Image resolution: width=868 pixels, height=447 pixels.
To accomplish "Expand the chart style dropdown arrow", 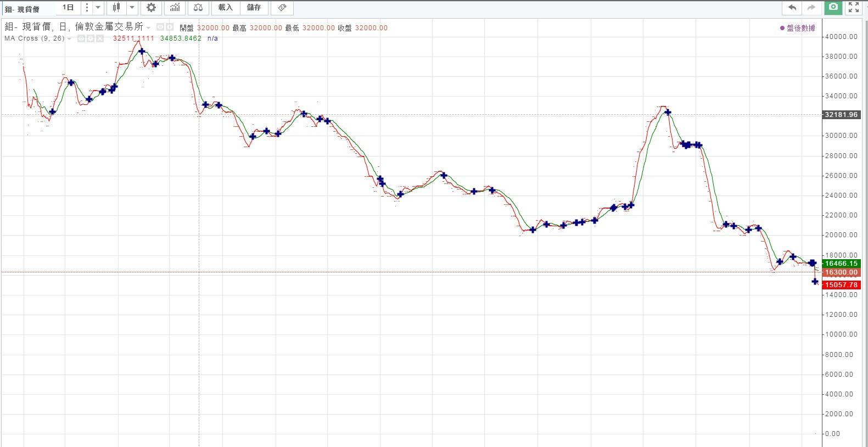I will [132, 8].
